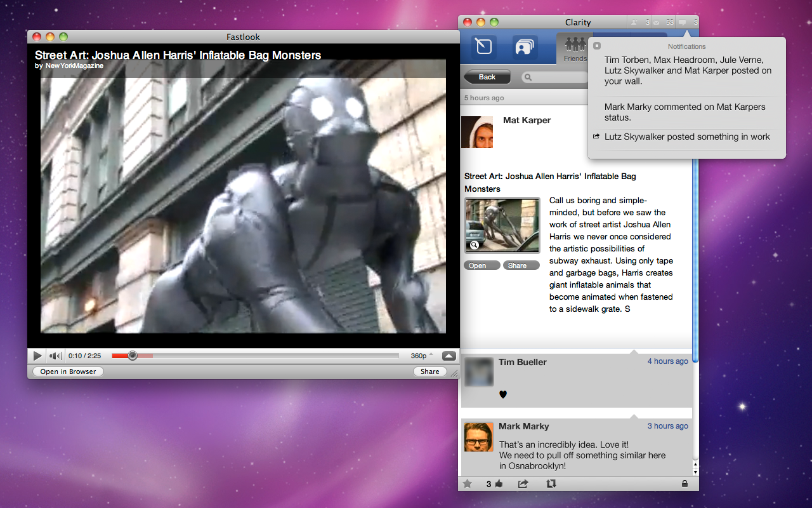This screenshot has height=508, width=812.
Task: Switch to the Friends tab
Action: pyautogui.click(x=575, y=48)
